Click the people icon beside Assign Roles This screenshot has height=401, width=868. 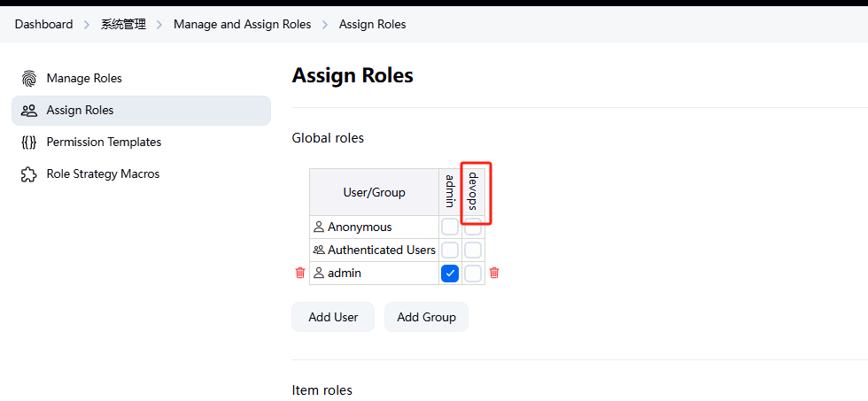(x=29, y=111)
